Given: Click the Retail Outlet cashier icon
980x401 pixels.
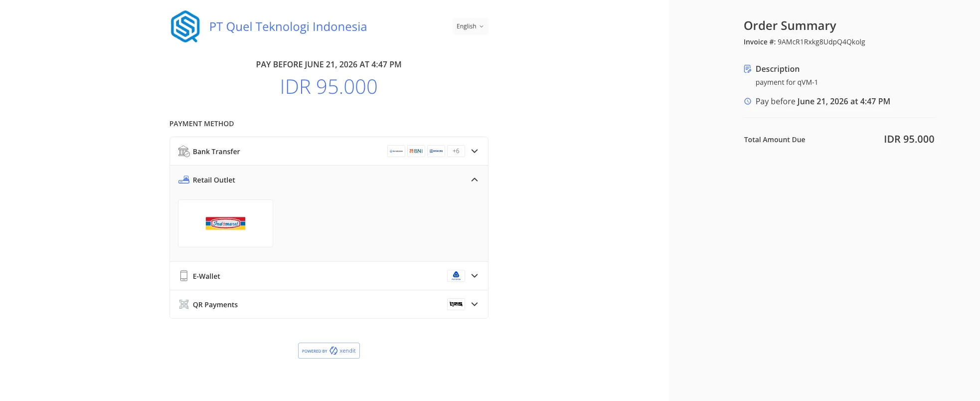Looking at the screenshot, I should 184,180.
